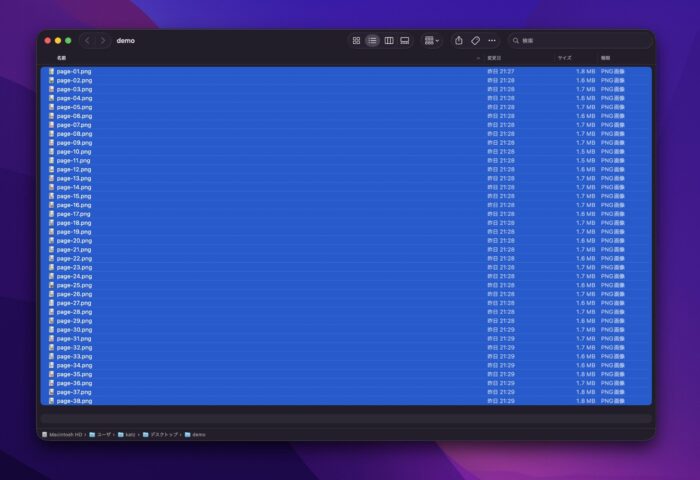This screenshot has height=480, width=700.
Task: Click the 名前 column header to sort
Action: tap(62, 58)
